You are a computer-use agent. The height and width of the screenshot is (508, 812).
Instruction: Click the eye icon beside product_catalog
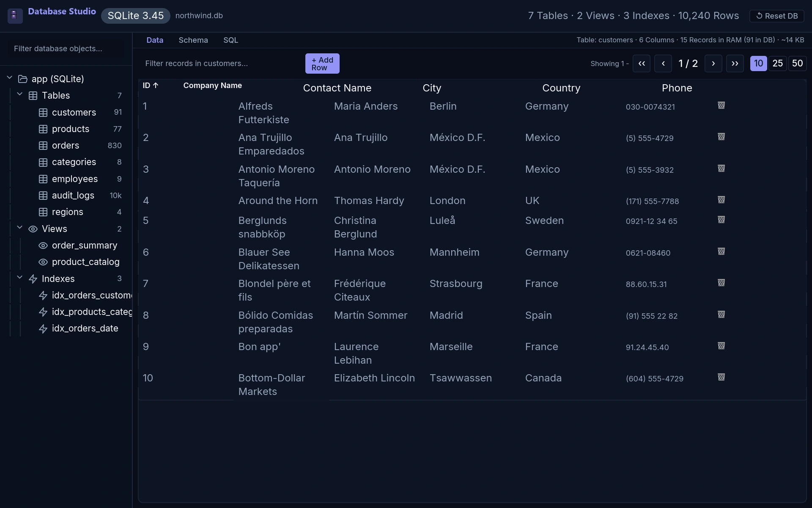(43, 262)
